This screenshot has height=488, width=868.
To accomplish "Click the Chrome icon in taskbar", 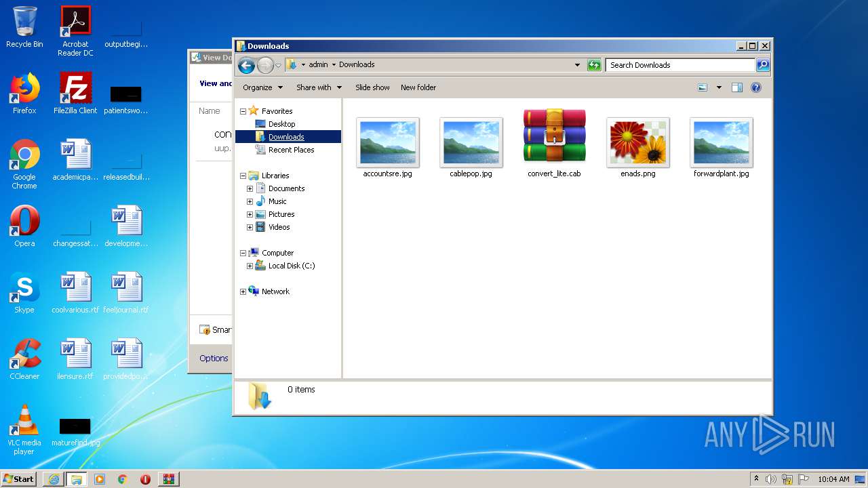I will (123, 479).
